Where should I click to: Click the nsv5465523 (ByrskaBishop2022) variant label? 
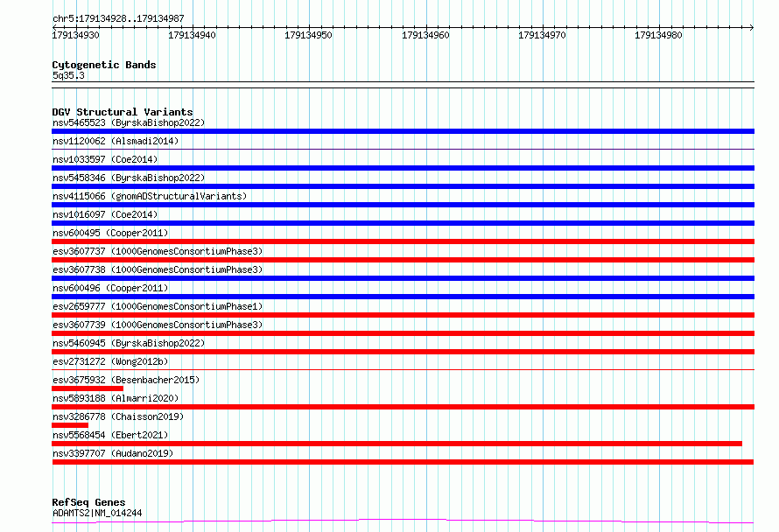pos(129,122)
